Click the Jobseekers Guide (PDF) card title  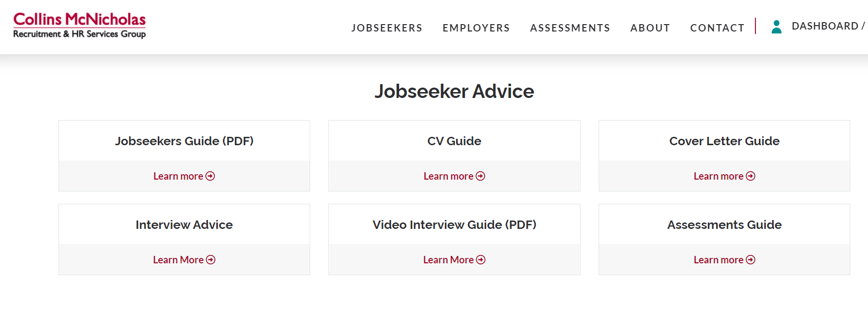coord(184,141)
